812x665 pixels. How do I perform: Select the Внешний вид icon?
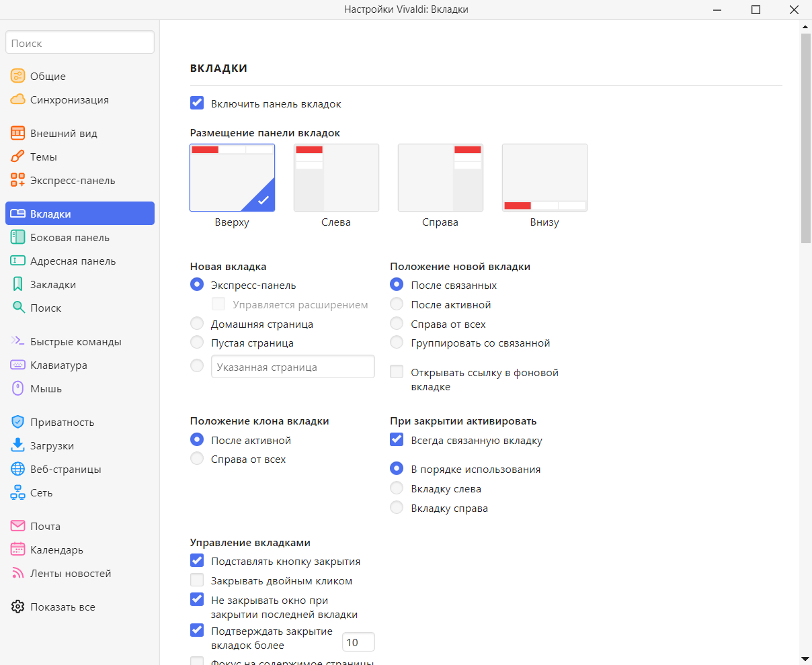17,133
